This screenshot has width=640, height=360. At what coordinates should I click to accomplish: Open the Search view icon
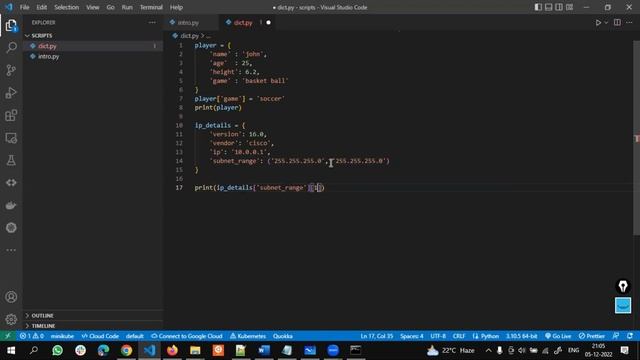tap(11, 48)
